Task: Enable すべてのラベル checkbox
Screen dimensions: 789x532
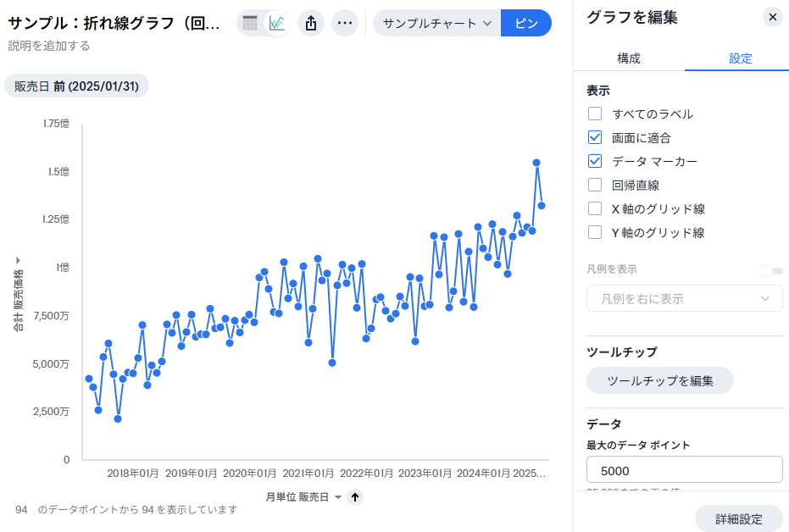Action: [x=595, y=114]
